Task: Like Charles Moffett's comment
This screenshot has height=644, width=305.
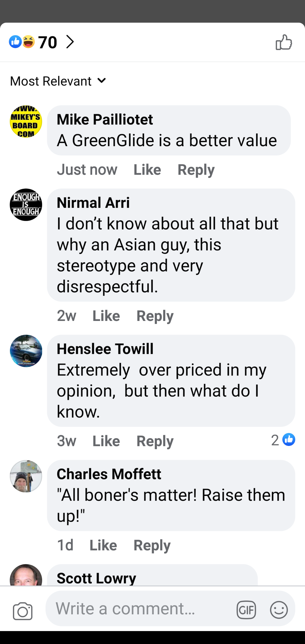Action: point(103,545)
